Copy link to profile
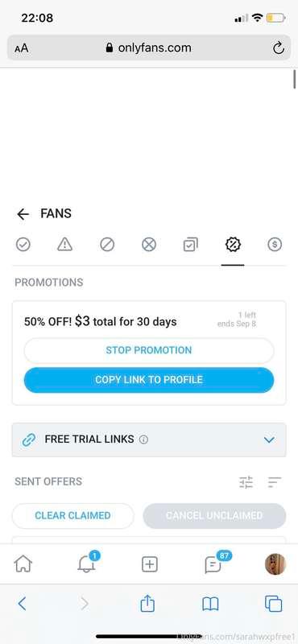The width and height of the screenshot is (298, 644). click(x=149, y=379)
